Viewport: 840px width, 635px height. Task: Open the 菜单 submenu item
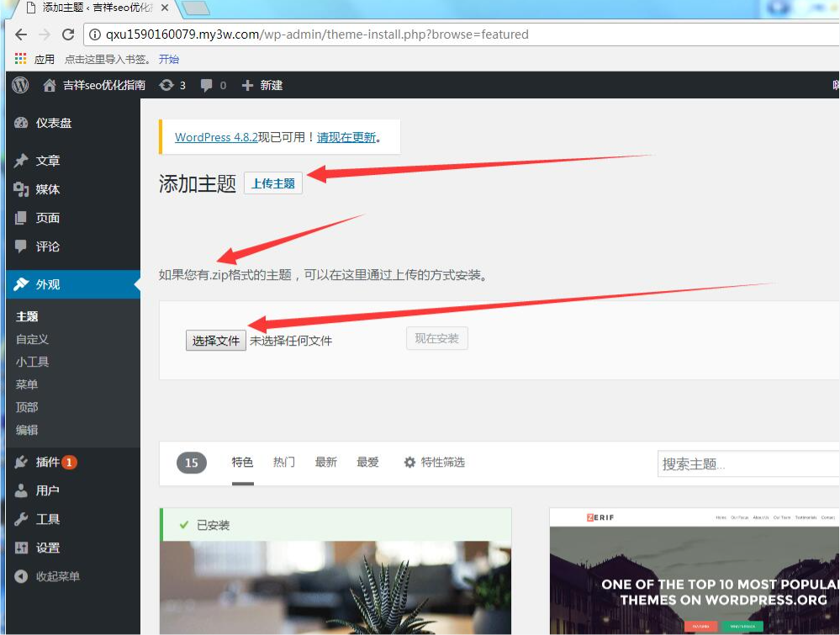click(x=27, y=384)
